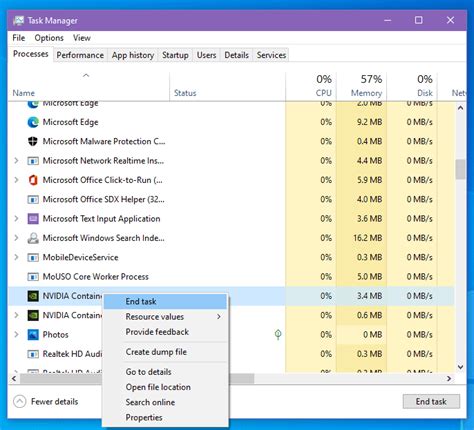Switch to the Performance tab
This screenshot has width=474, height=430.
tap(80, 55)
